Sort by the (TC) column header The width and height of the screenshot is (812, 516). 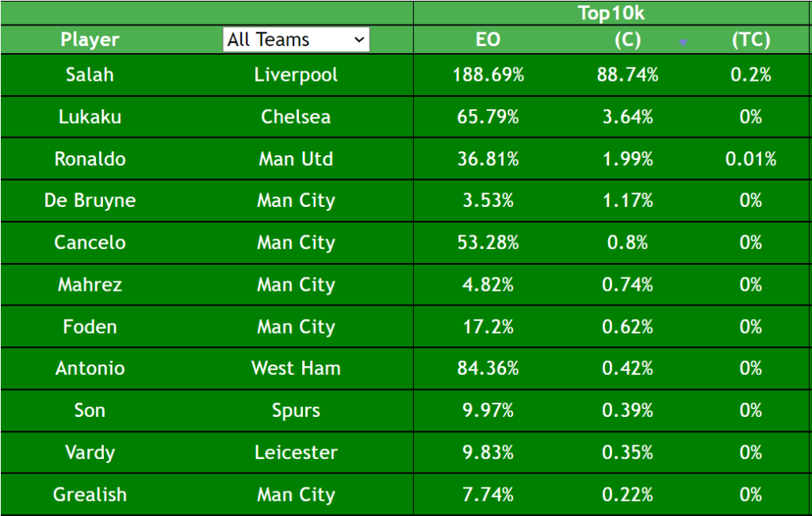[751, 40]
